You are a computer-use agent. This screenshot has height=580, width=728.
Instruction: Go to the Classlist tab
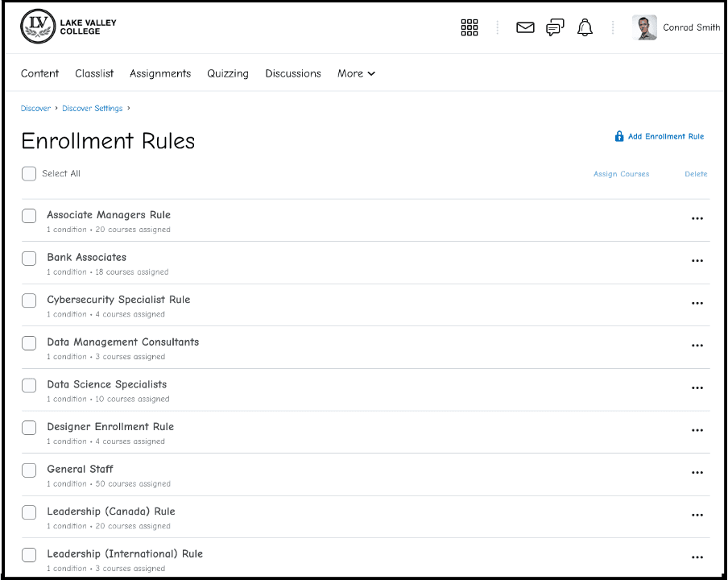coord(94,73)
